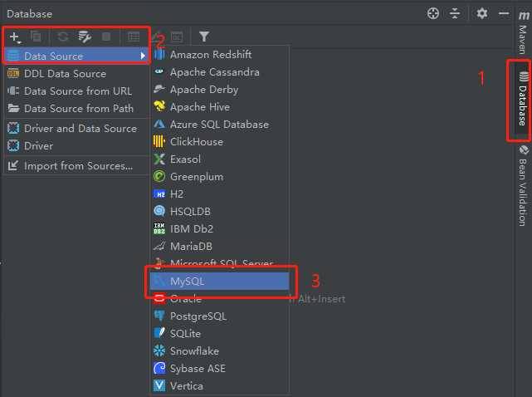
Task: Open Data Source Properties wrench icon
Action: (x=85, y=37)
